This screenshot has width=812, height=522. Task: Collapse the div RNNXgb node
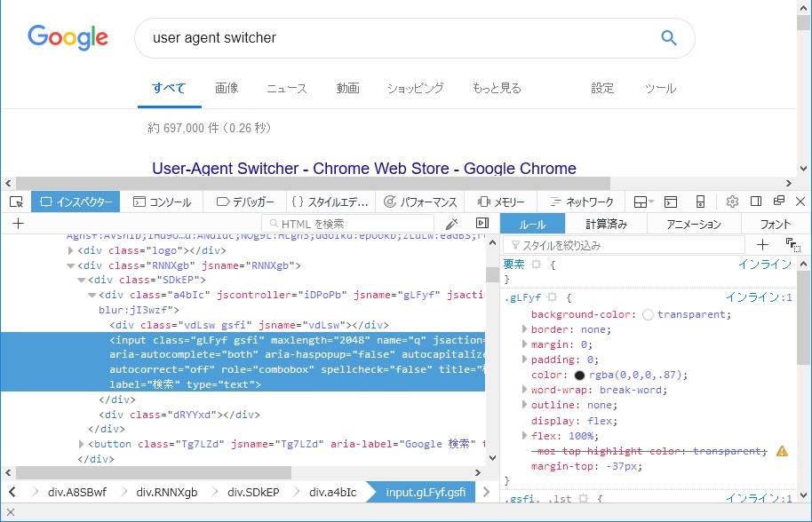72,265
